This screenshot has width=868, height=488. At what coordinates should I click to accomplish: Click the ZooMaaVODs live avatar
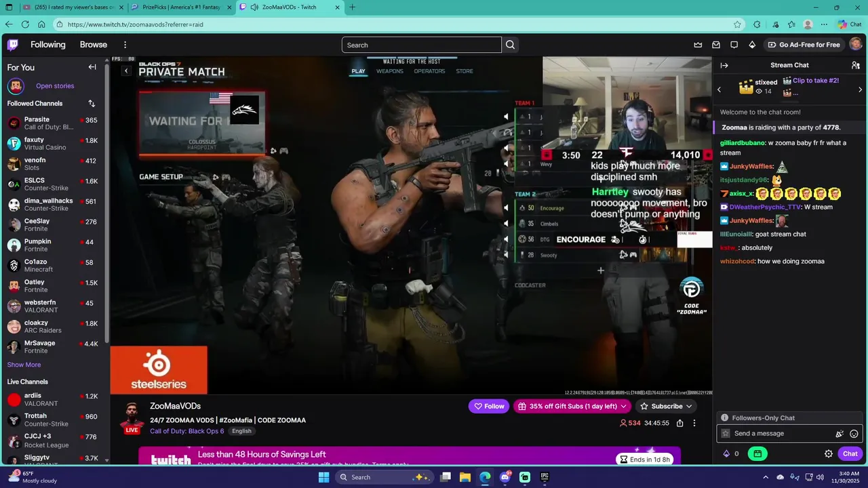tap(132, 418)
